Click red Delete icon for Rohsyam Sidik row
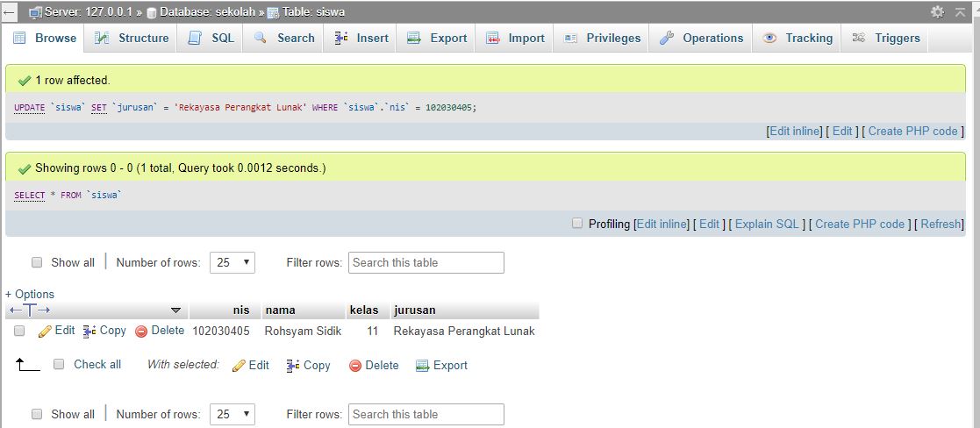The height and width of the screenshot is (428, 980). (141, 332)
